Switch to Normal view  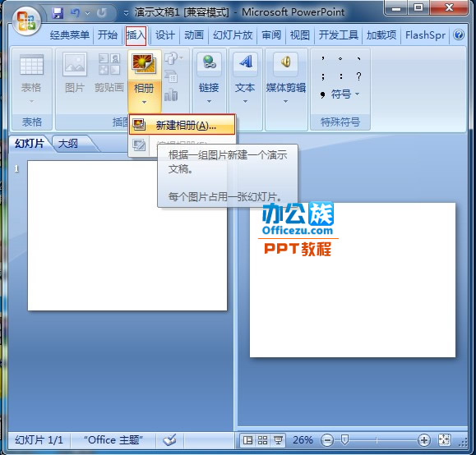(x=247, y=440)
